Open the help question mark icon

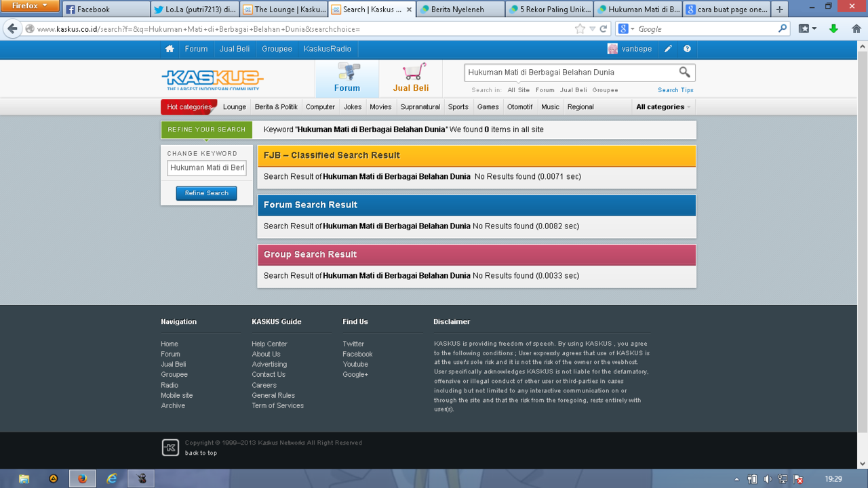687,49
